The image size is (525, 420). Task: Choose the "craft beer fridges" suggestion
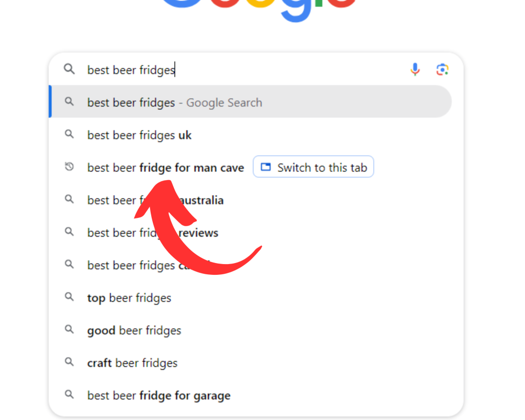click(132, 363)
